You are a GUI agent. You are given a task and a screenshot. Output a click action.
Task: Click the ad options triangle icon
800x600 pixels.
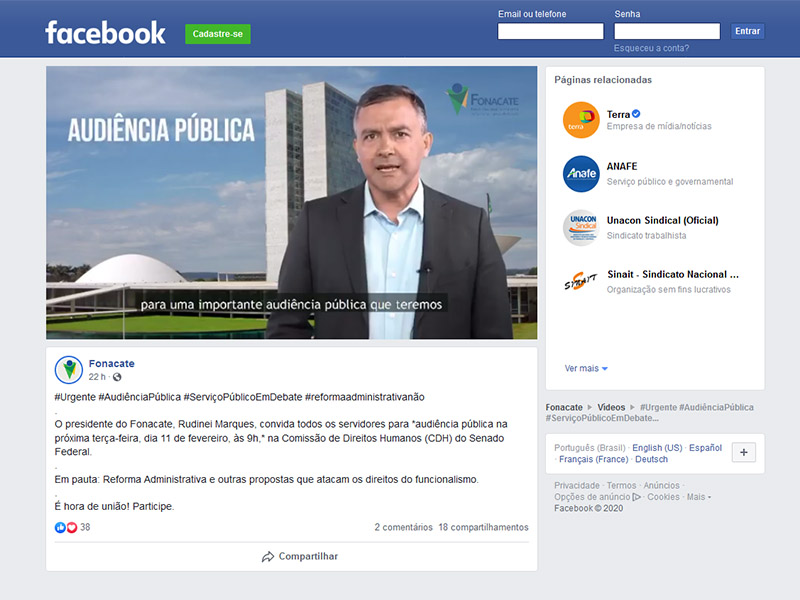[x=636, y=497]
